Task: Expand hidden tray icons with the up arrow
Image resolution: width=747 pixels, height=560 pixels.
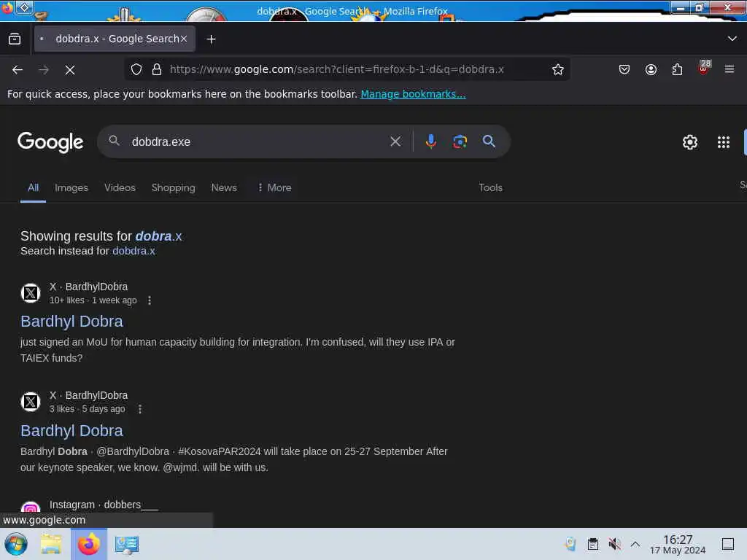Action: 635,544
